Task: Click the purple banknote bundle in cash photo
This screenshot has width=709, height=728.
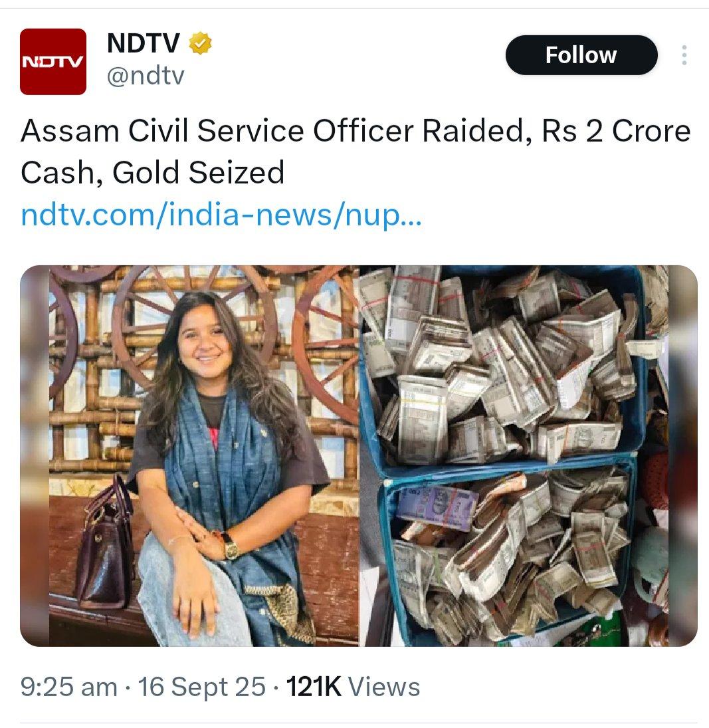Action: (437, 508)
